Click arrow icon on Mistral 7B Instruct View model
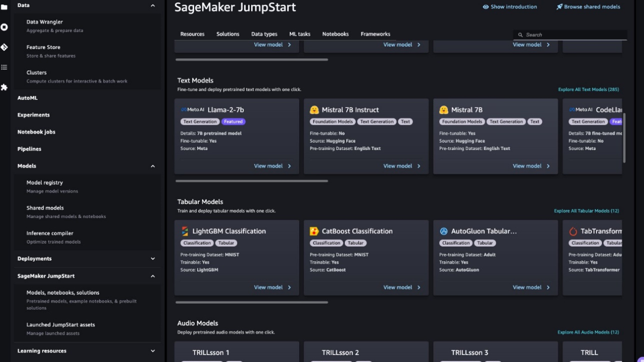This screenshot has width=644, height=362. pyautogui.click(x=419, y=166)
